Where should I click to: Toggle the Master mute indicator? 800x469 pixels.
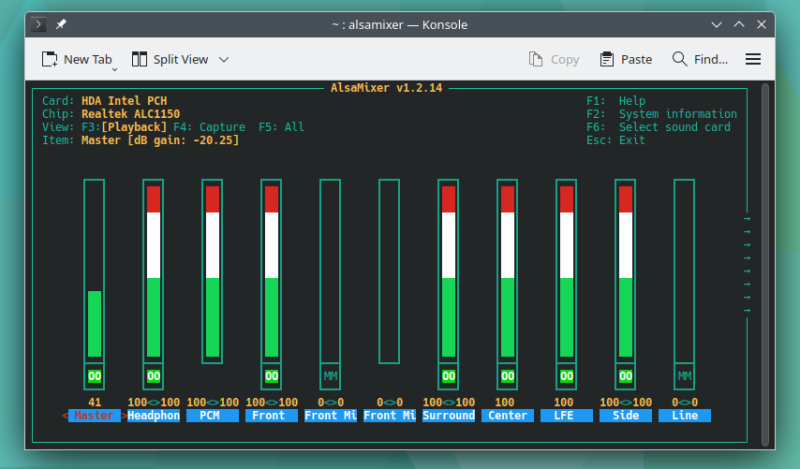tap(94, 376)
